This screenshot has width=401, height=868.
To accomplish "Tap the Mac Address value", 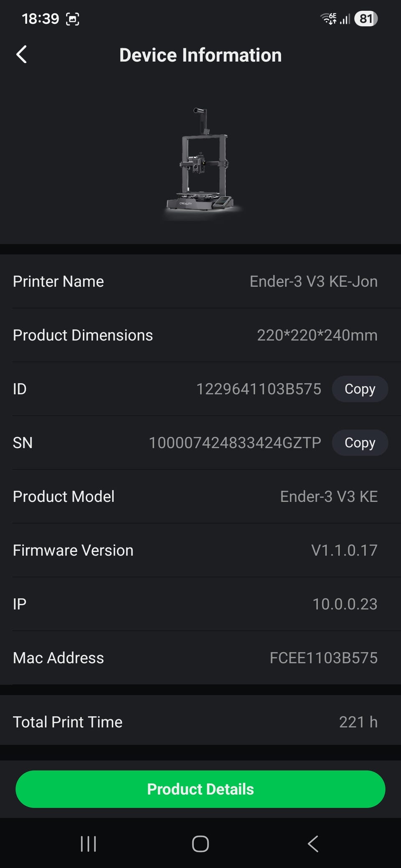I will (323, 658).
